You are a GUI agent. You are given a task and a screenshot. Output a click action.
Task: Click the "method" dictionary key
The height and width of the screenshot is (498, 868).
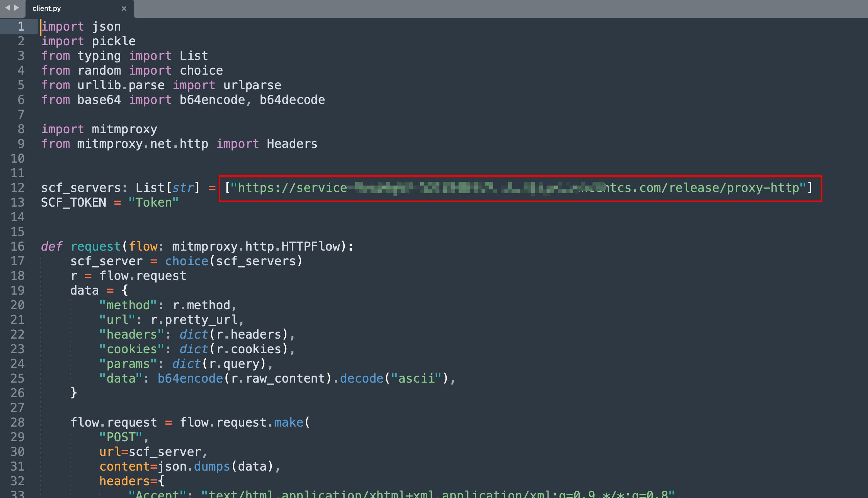(128, 305)
